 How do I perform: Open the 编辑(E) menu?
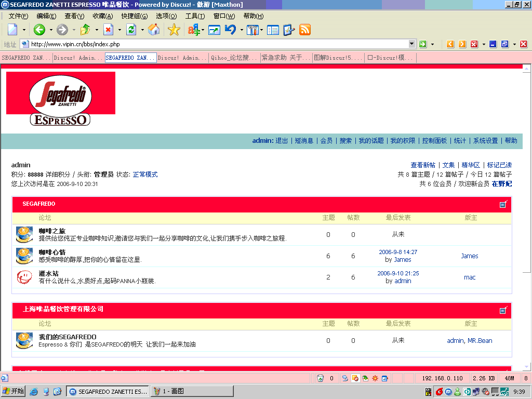click(x=46, y=16)
